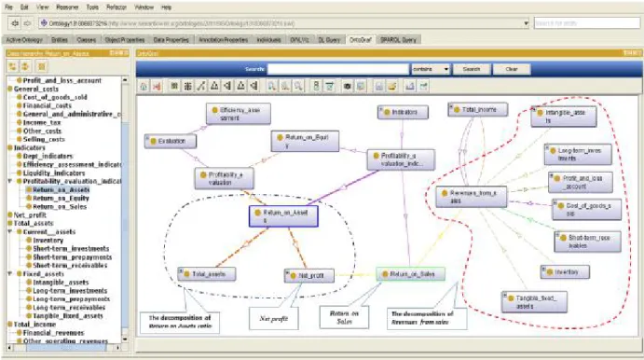Apply the radial layout in OntoGraf toolbar
The image size is (644, 360).
[x=187, y=86]
